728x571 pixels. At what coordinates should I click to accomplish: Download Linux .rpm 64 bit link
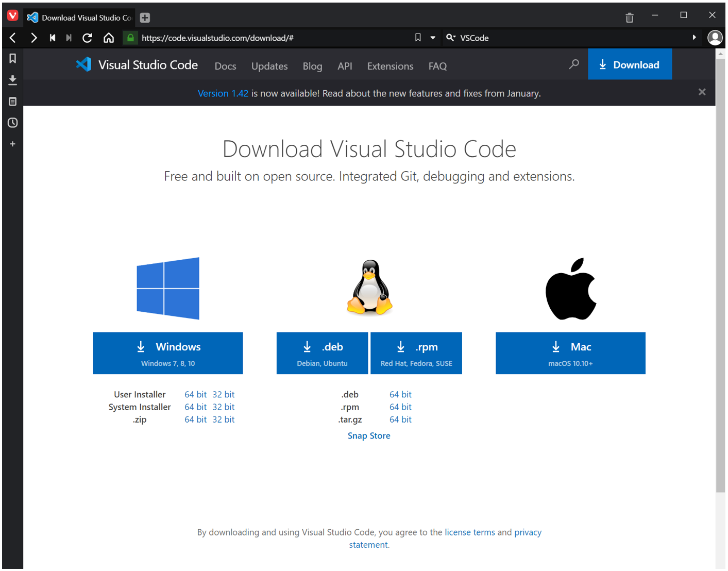point(400,407)
